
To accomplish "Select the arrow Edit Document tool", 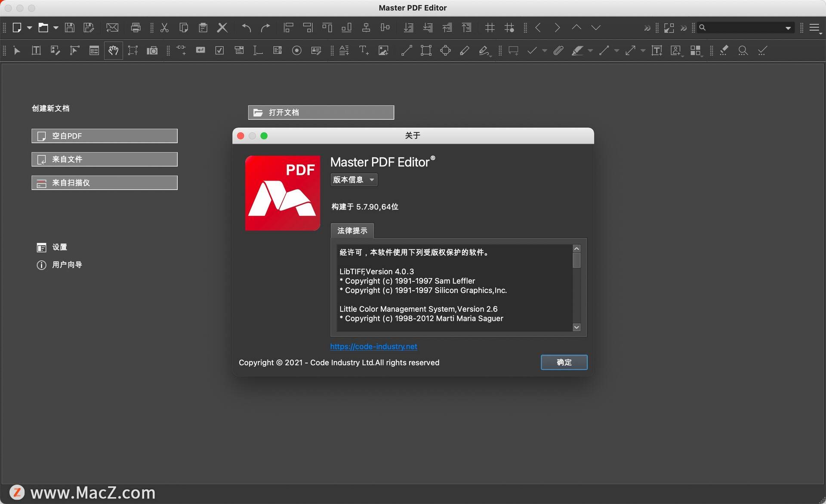I will [x=17, y=50].
